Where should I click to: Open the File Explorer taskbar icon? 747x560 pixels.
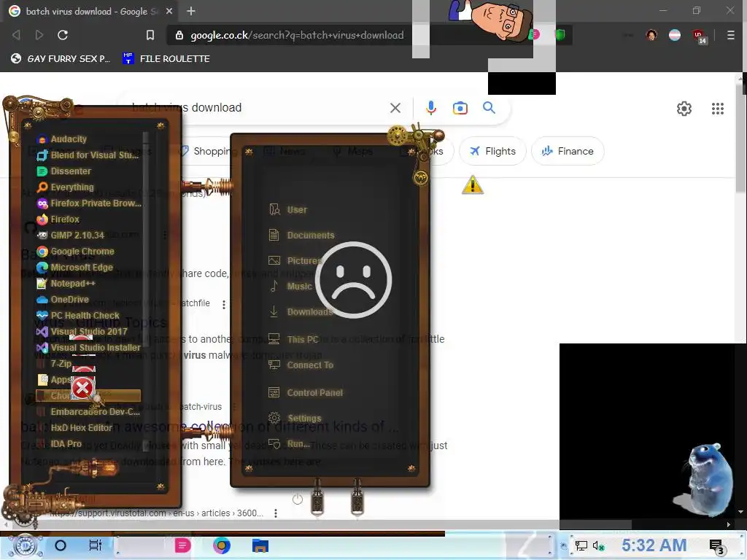(x=260, y=545)
